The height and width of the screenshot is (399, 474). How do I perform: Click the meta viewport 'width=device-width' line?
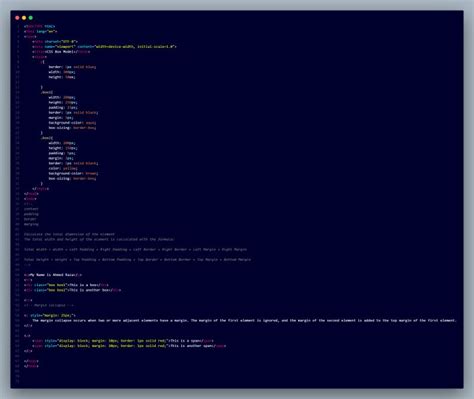(104, 47)
